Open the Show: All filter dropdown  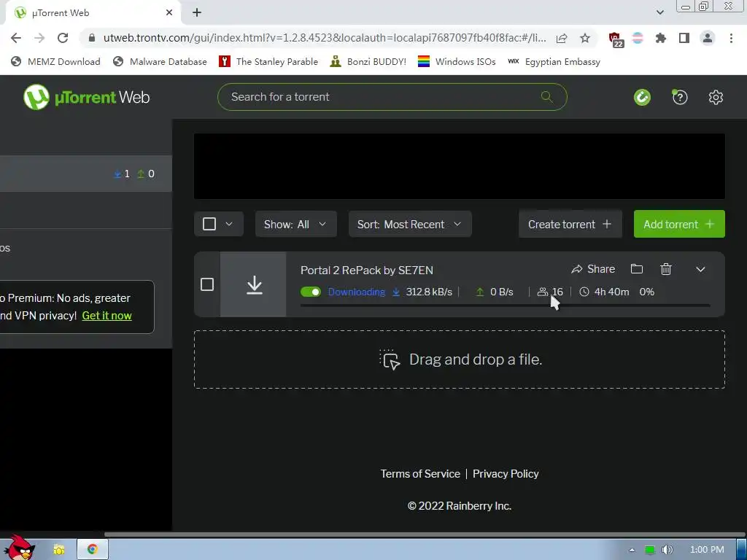tap(296, 224)
